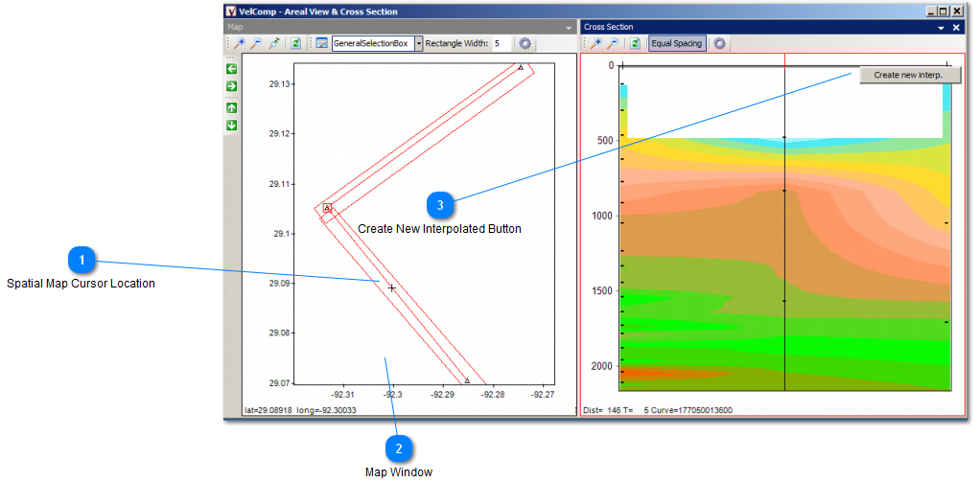Click the selection mode icon beside GeneralSelectionBox
This screenshot has height=482, width=980.
click(322, 44)
